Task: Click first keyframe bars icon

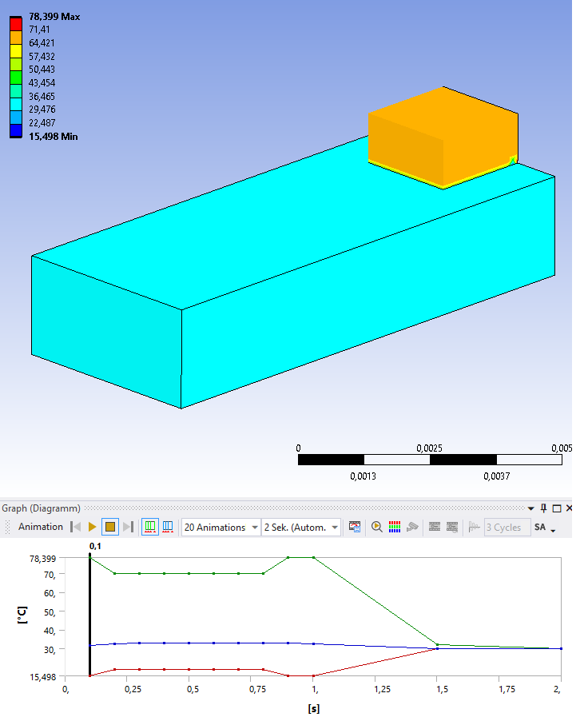Action: pos(435,527)
